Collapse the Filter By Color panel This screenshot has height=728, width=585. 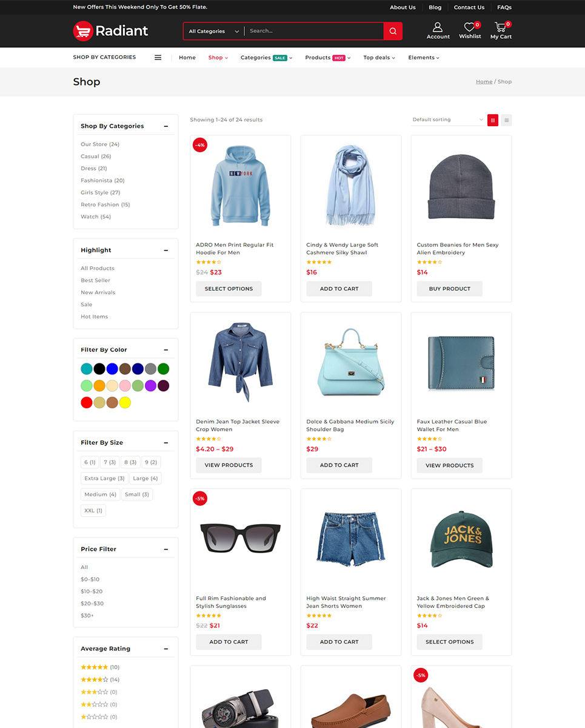tap(166, 350)
